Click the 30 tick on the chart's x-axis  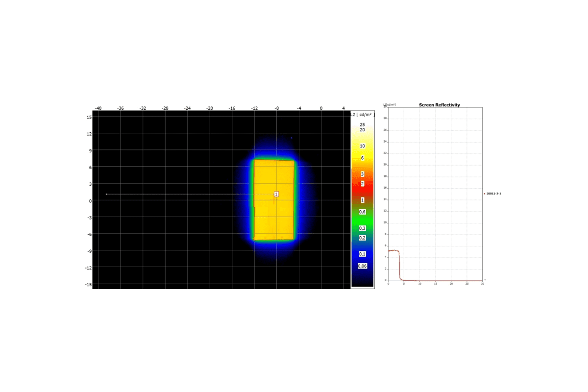pos(483,284)
